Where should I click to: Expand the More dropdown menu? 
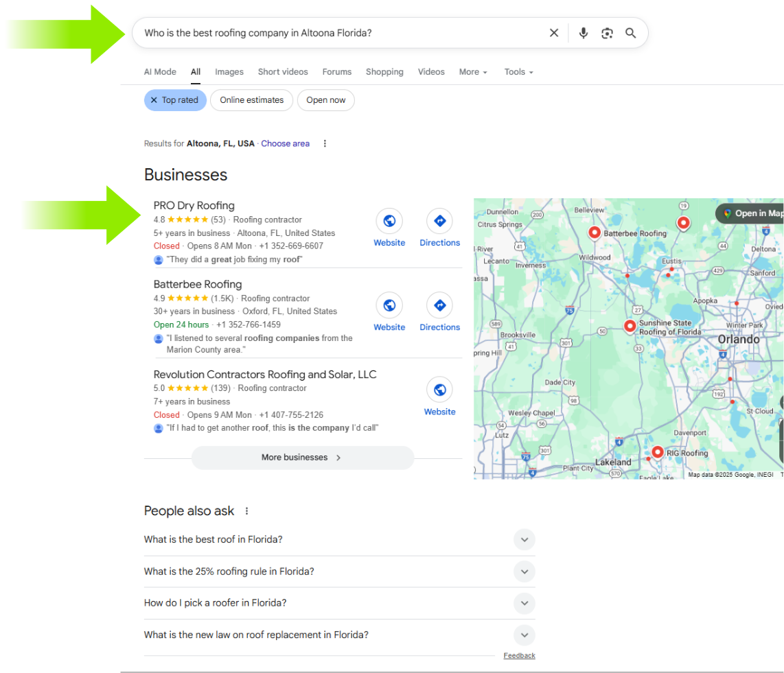click(473, 72)
